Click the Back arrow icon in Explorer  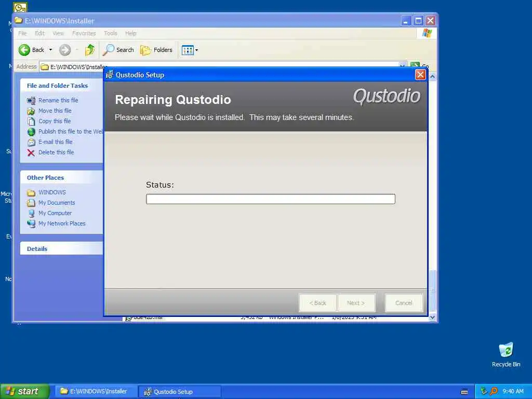(x=24, y=50)
